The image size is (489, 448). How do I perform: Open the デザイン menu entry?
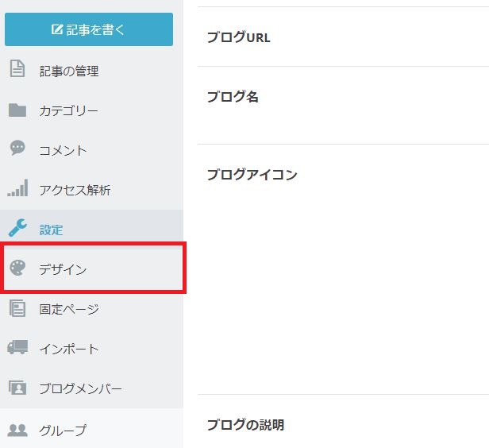(64, 269)
